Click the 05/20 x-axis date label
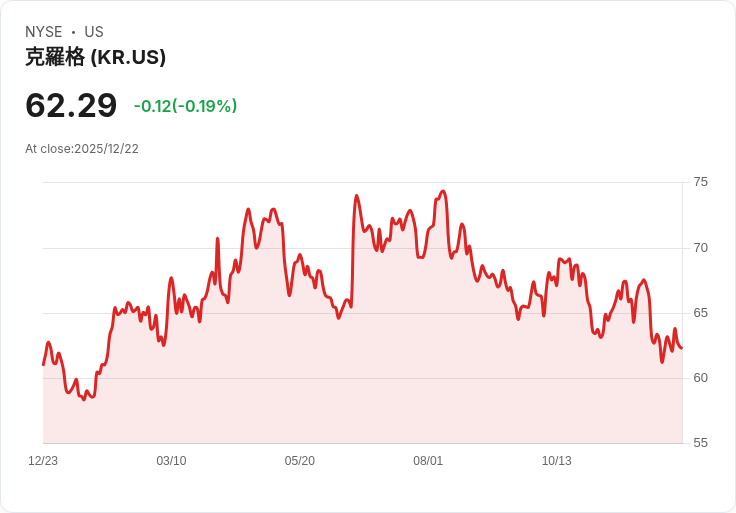 click(299, 461)
